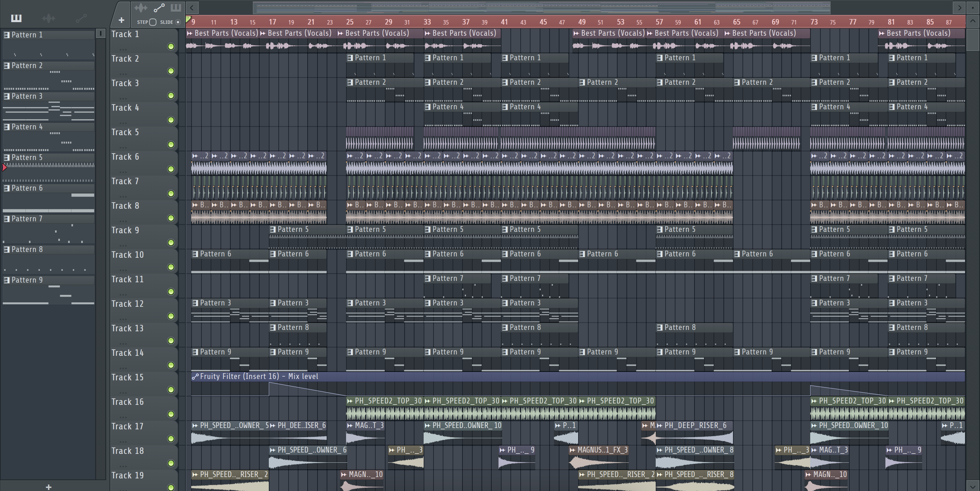Toggle the Track 15 mute LED
This screenshot has height=491, width=980.
tap(171, 390)
